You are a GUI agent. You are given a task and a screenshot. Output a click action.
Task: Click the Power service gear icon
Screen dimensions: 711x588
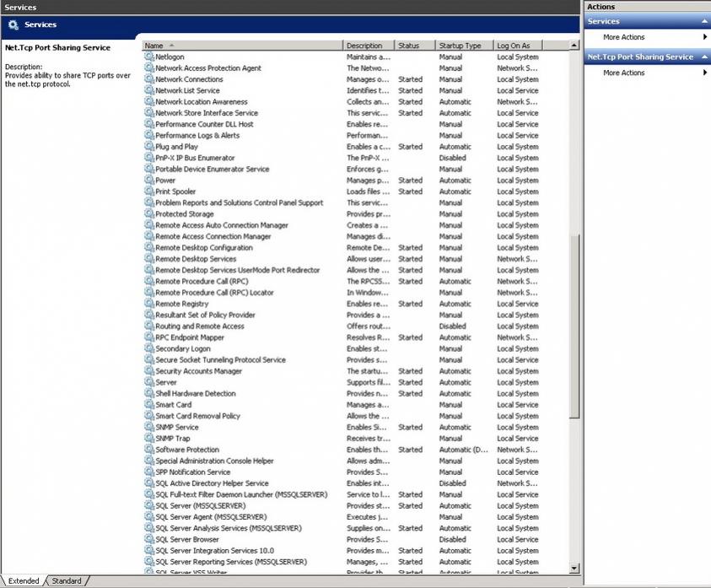[x=148, y=181]
